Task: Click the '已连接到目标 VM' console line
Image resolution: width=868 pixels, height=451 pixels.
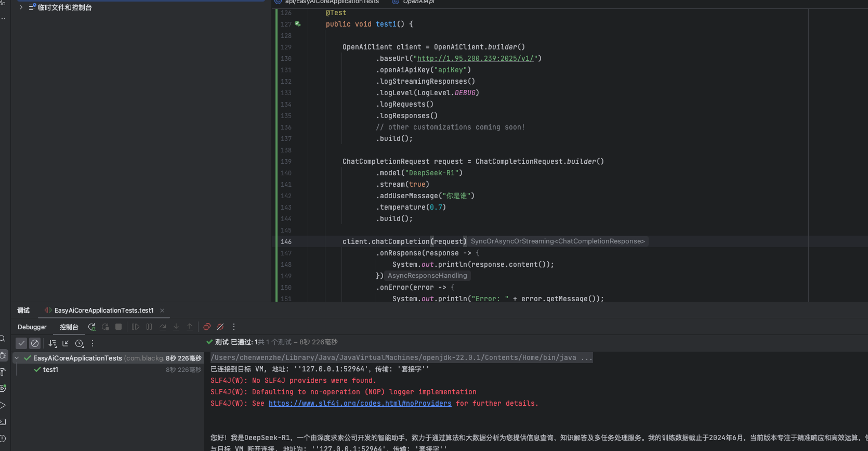Action: coord(320,369)
